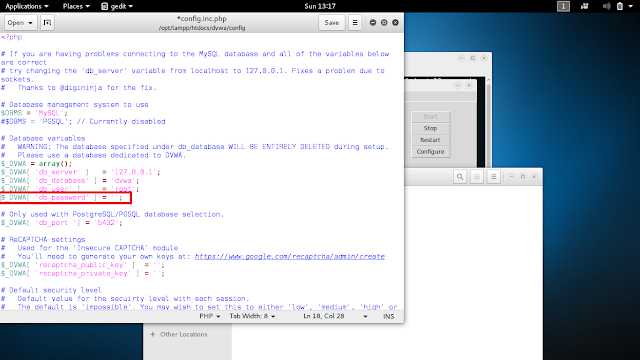Click the <?php opening tag
Image resolution: width=640 pixels, height=360 pixels.
click(11, 37)
